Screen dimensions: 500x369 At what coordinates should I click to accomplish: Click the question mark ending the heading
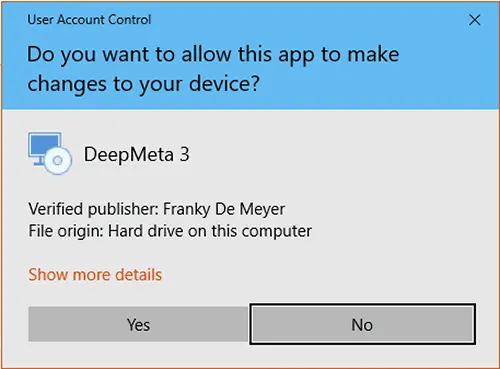point(255,83)
